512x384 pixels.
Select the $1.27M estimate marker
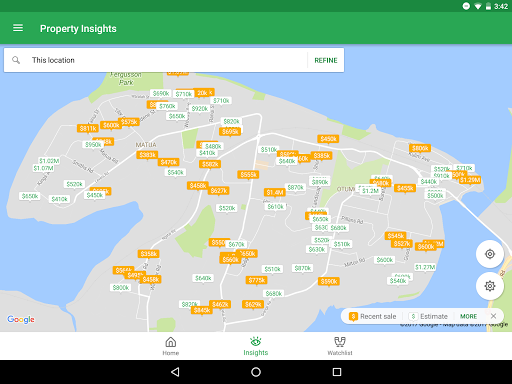[425, 267]
